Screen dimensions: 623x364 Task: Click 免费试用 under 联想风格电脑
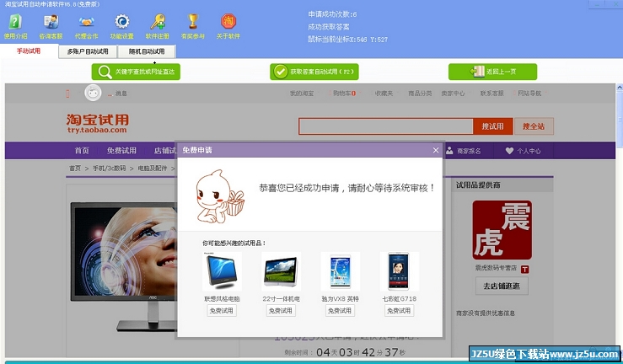pyautogui.click(x=222, y=310)
